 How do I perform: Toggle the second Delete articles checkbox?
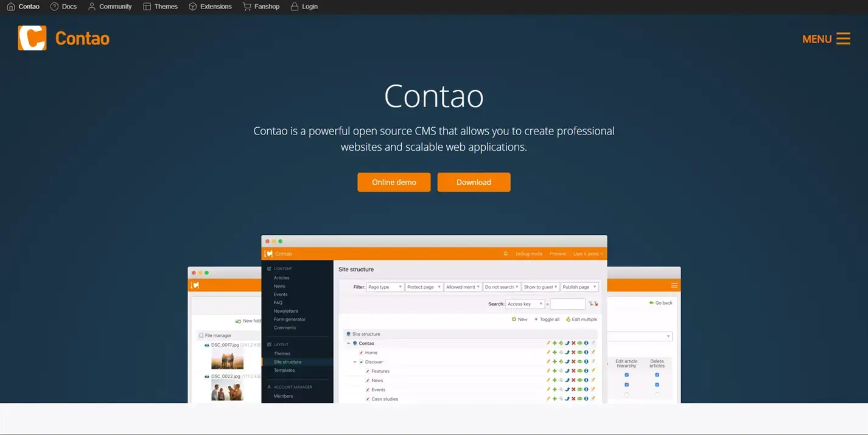tap(657, 385)
